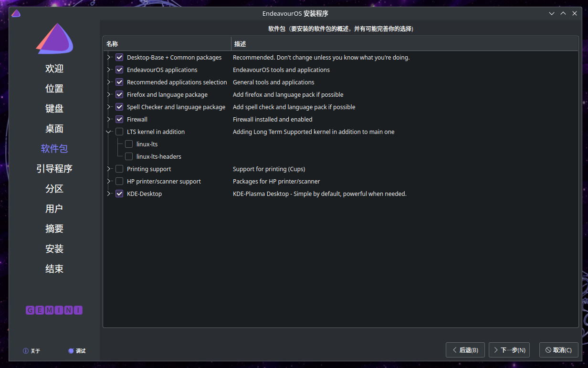This screenshot has height=368, width=588.
Task: Uncheck Desktop-Base + Common packages checkbox
Action: click(x=119, y=57)
